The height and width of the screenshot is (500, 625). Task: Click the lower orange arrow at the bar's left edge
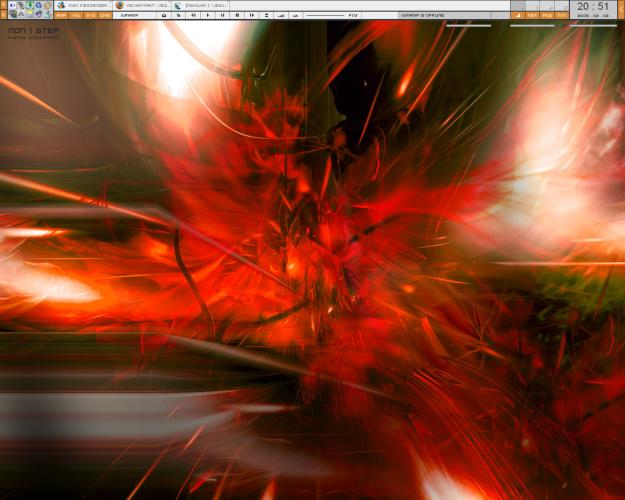pyautogui.click(x=4, y=14)
